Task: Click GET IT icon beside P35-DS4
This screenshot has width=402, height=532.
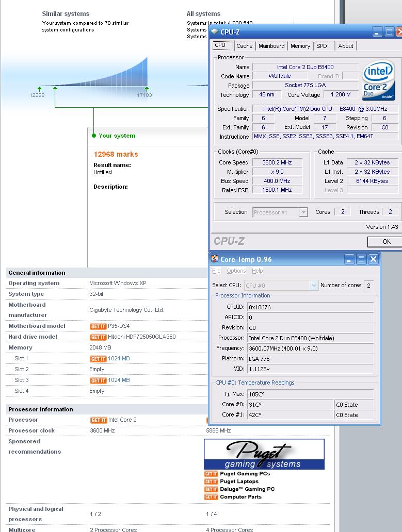Action: pos(98,326)
